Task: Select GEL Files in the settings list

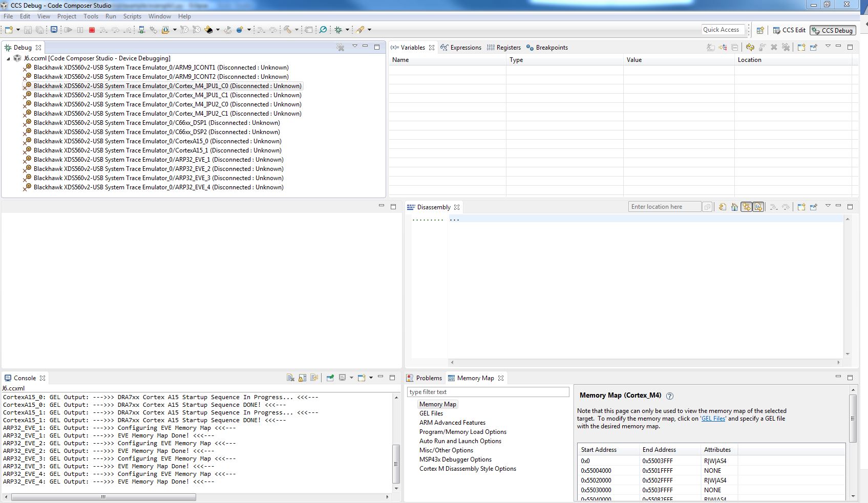Action: pyautogui.click(x=431, y=413)
